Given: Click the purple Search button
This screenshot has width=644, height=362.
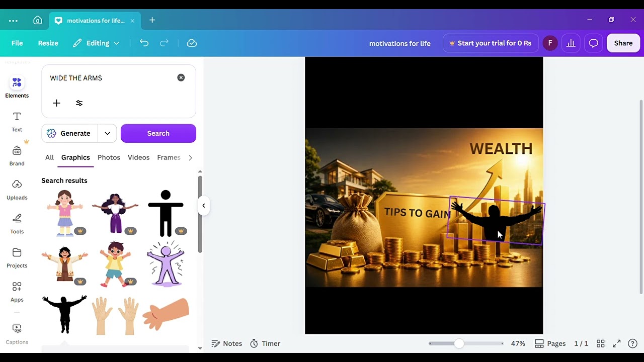Looking at the screenshot, I should click(158, 133).
